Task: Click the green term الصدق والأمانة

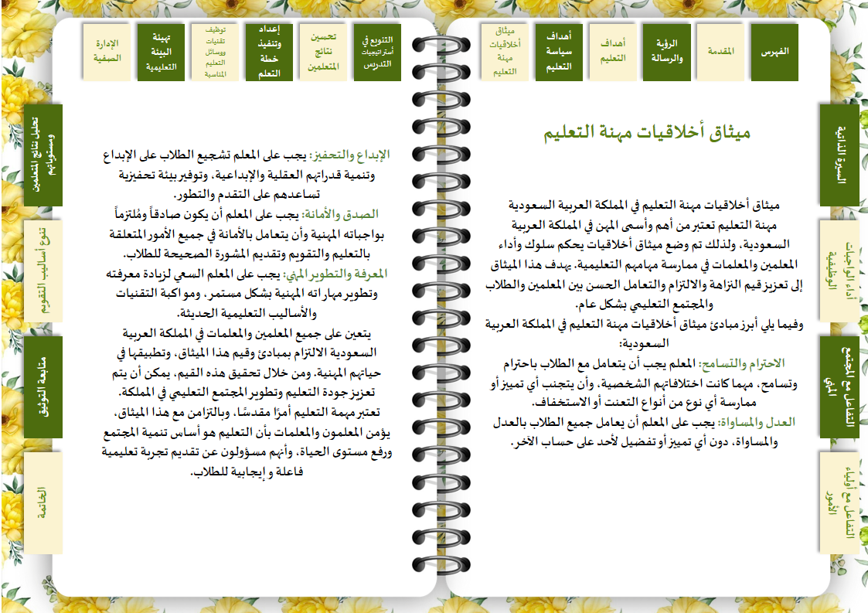Action: tap(340, 214)
